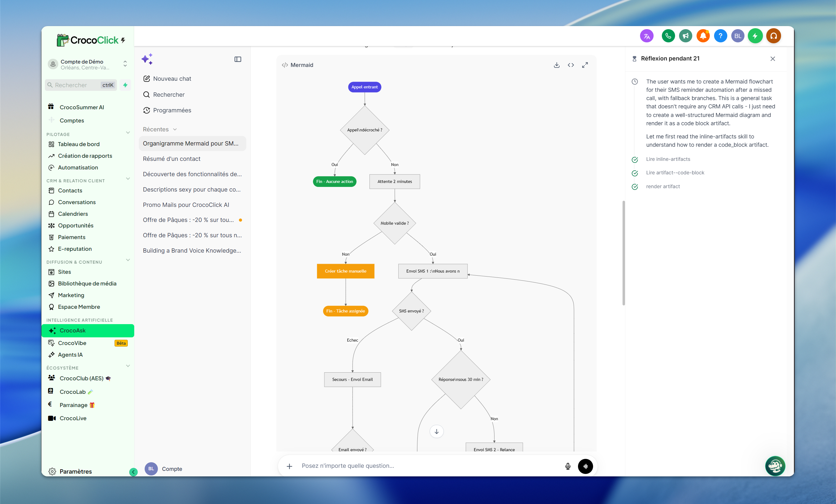The height and width of the screenshot is (504, 836).
Task: Open the orange notifications bell
Action: click(x=703, y=36)
